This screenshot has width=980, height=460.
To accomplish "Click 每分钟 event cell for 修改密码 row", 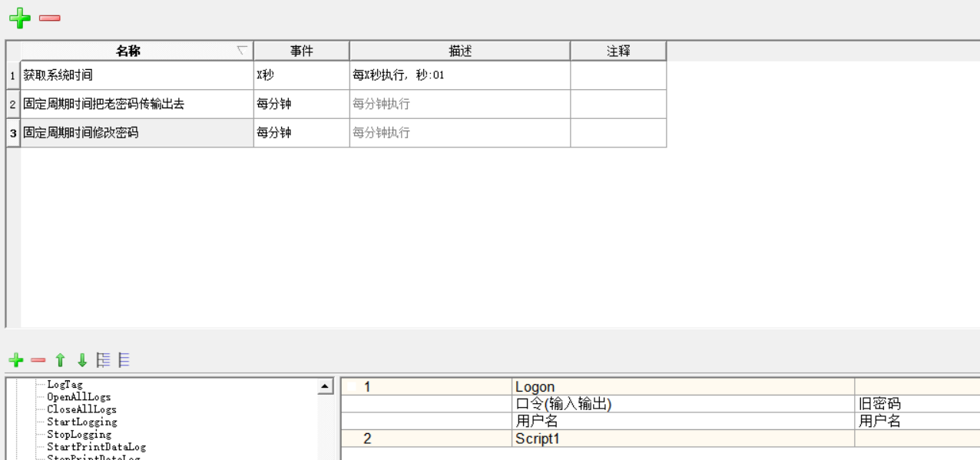I will (302, 133).
